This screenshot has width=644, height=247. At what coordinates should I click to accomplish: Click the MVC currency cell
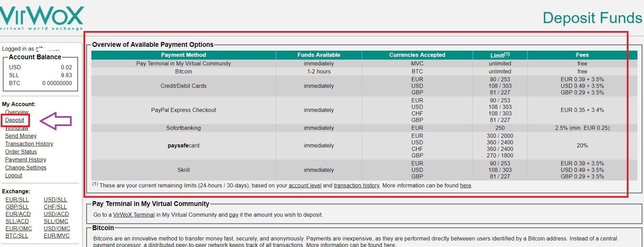(417, 63)
